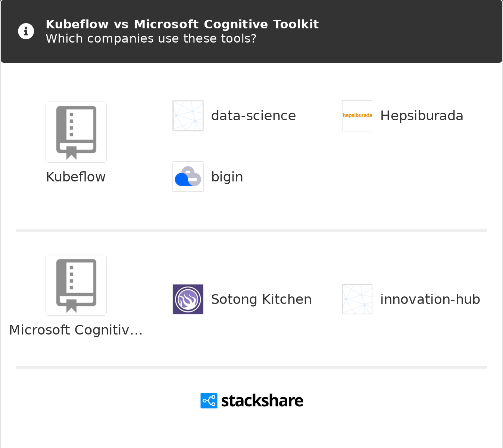Image resolution: width=503 pixels, height=448 pixels.
Task: Select the Hepsiburada company name
Action: (x=422, y=116)
